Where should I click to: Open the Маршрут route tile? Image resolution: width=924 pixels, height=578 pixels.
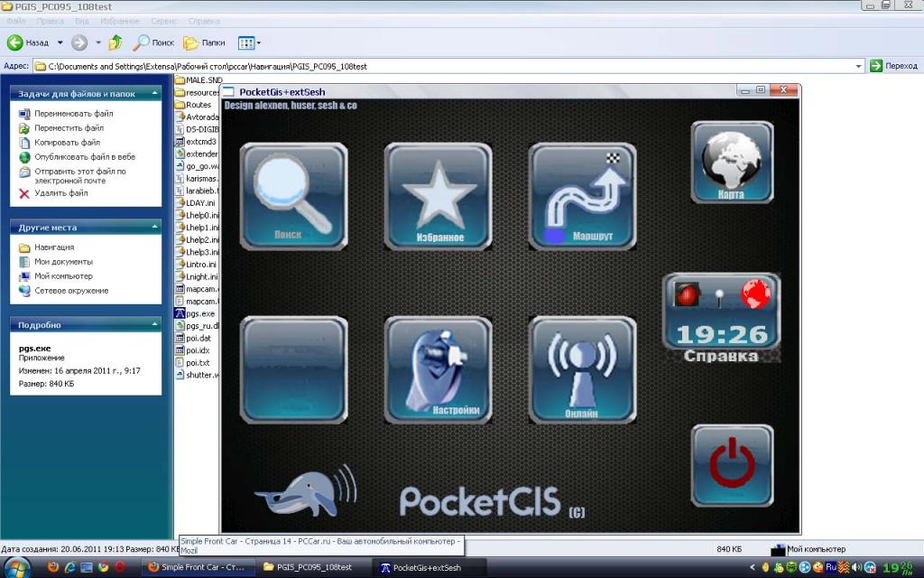582,195
